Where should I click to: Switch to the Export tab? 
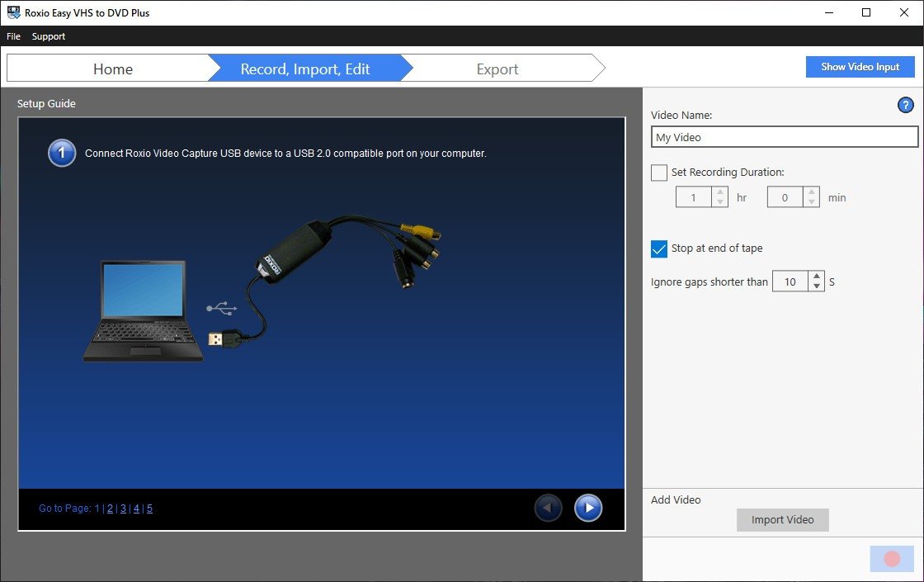click(x=497, y=69)
